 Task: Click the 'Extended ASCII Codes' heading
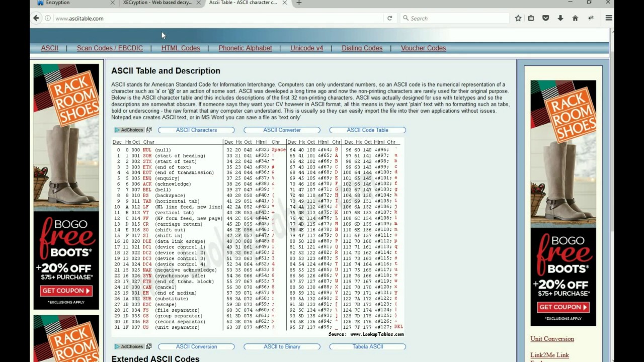pyautogui.click(x=155, y=359)
